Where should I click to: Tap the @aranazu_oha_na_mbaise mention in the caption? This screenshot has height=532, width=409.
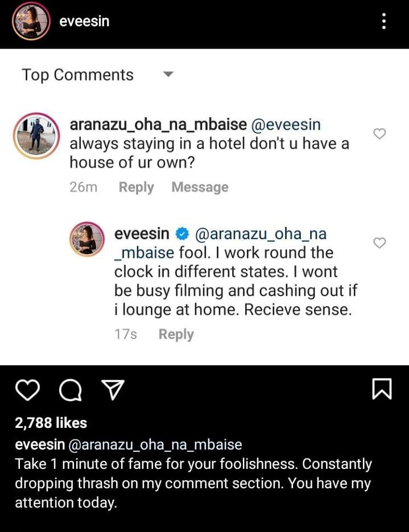click(155, 444)
